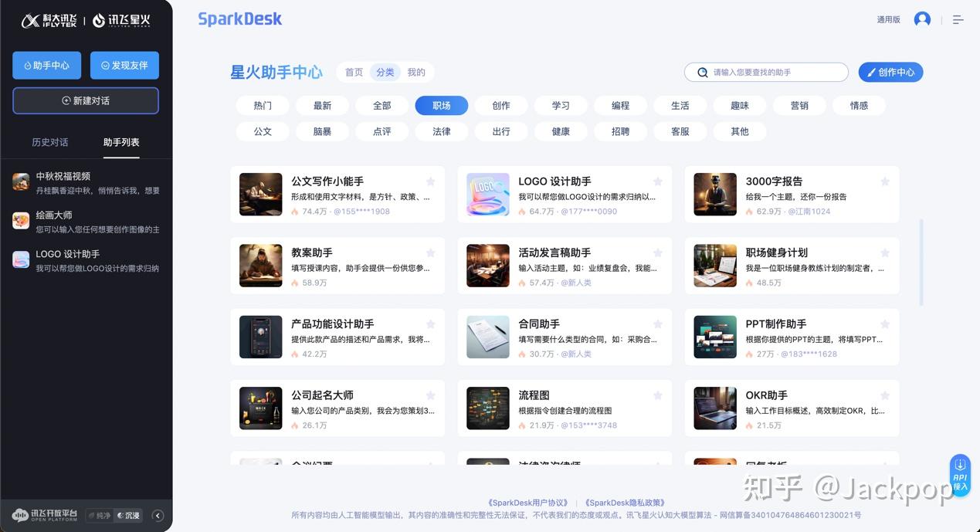Favorite the 公司起名大师 star
The width and height of the screenshot is (980, 532).
coord(431,395)
